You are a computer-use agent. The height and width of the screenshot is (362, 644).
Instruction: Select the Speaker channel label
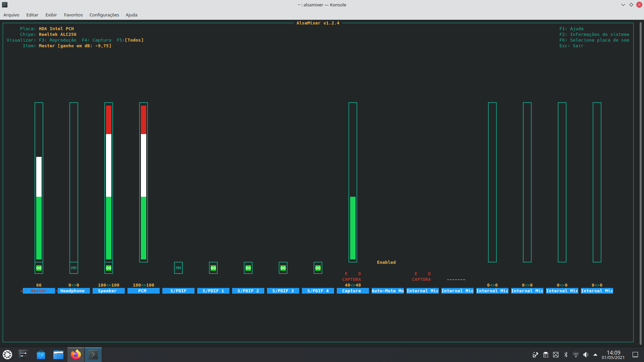pyautogui.click(x=109, y=291)
